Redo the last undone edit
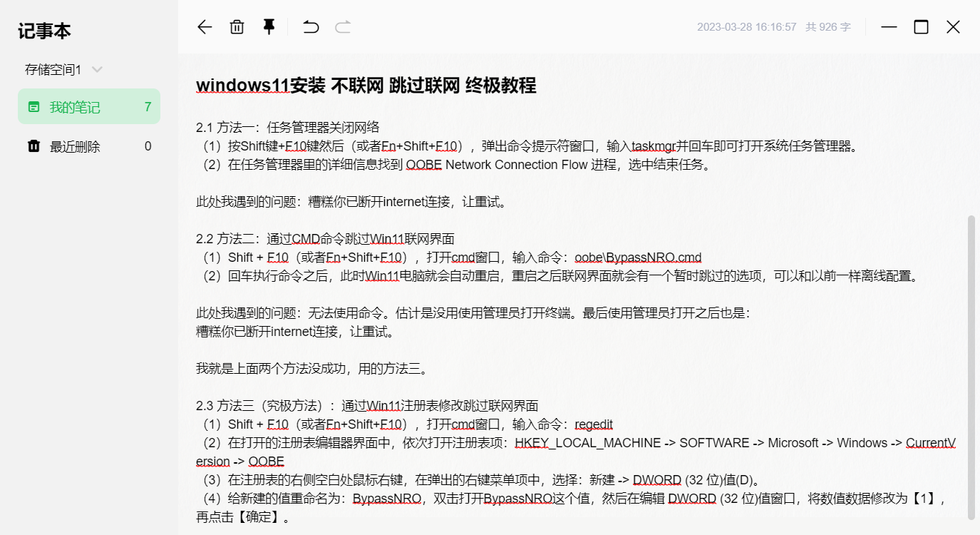 [x=344, y=27]
